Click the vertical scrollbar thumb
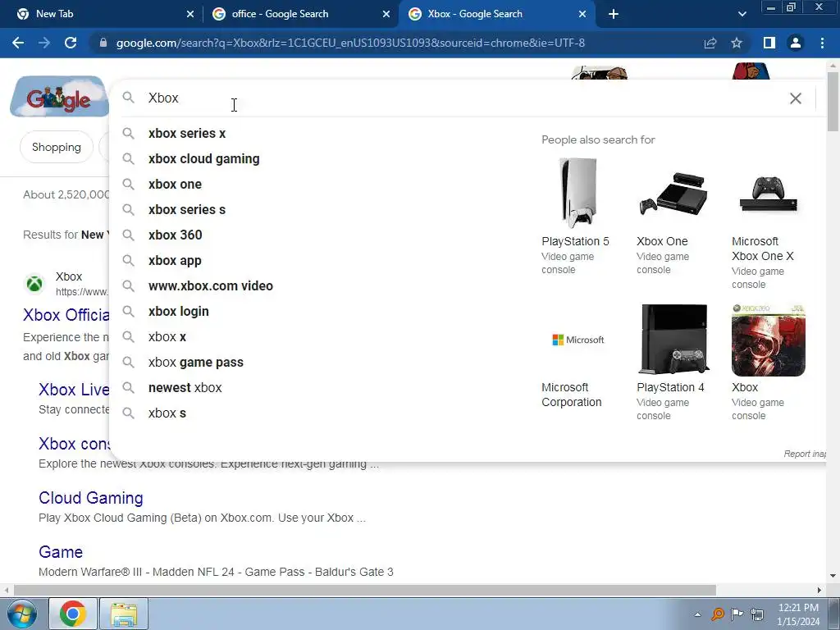The image size is (840, 630). point(833,101)
